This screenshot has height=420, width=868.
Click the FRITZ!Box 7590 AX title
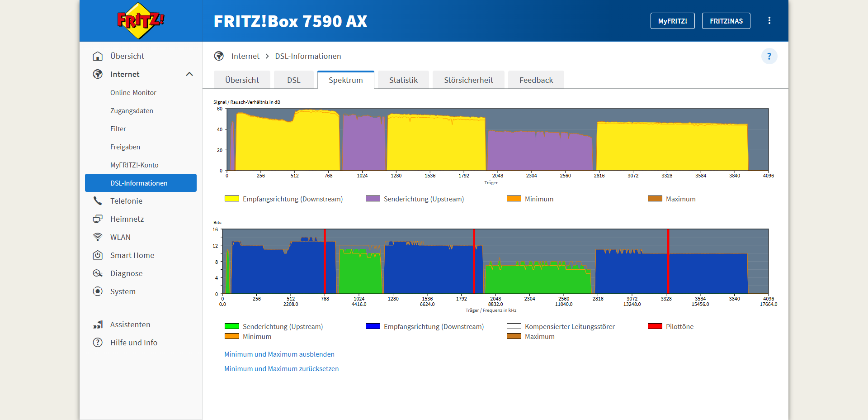pyautogui.click(x=290, y=21)
